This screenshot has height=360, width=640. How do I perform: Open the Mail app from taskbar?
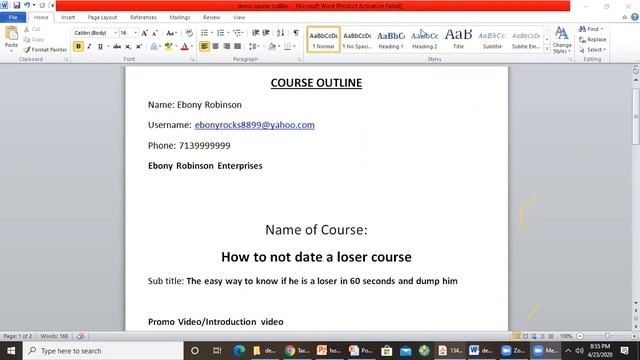click(405, 351)
